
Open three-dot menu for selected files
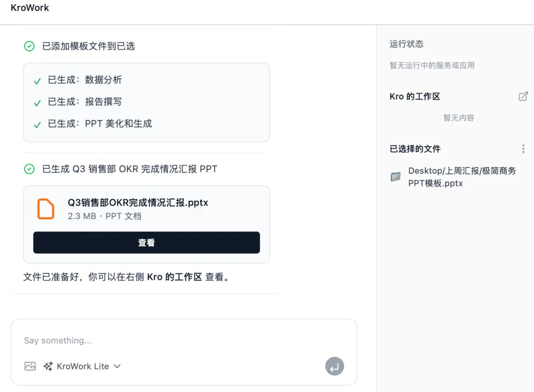click(524, 149)
